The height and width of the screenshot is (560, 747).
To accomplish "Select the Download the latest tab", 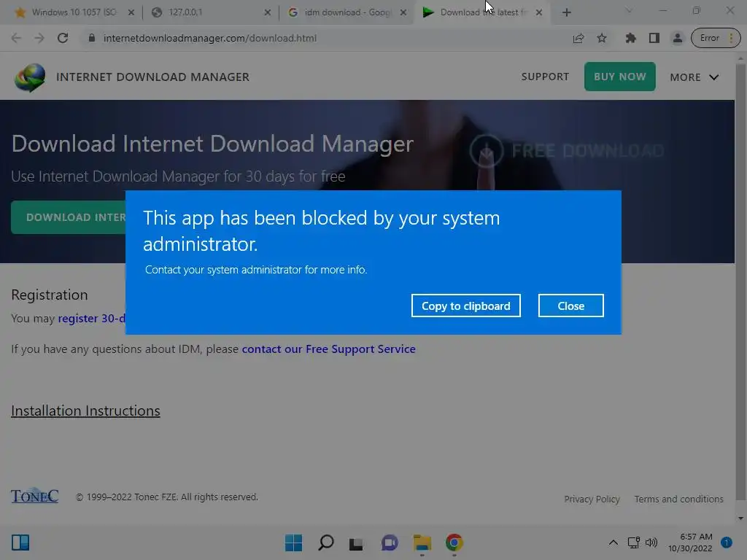I will [481, 12].
